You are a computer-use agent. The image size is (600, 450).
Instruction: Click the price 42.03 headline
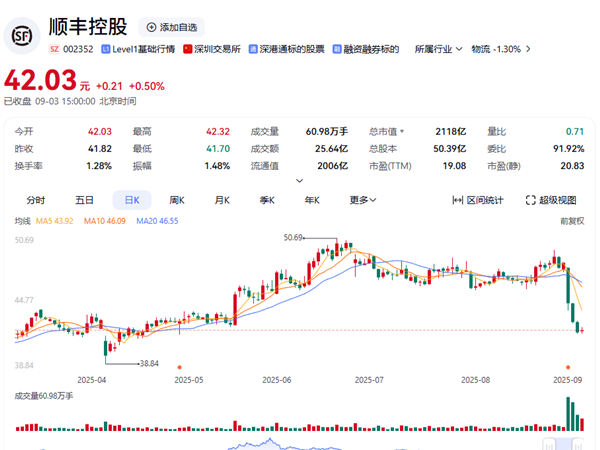point(40,80)
